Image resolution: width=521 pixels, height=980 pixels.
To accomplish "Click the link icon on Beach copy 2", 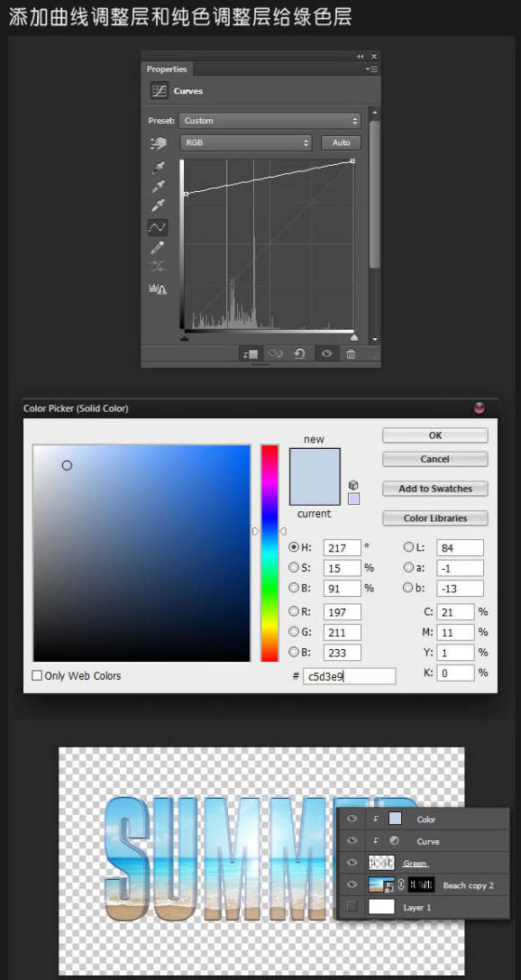I will click(401, 885).
